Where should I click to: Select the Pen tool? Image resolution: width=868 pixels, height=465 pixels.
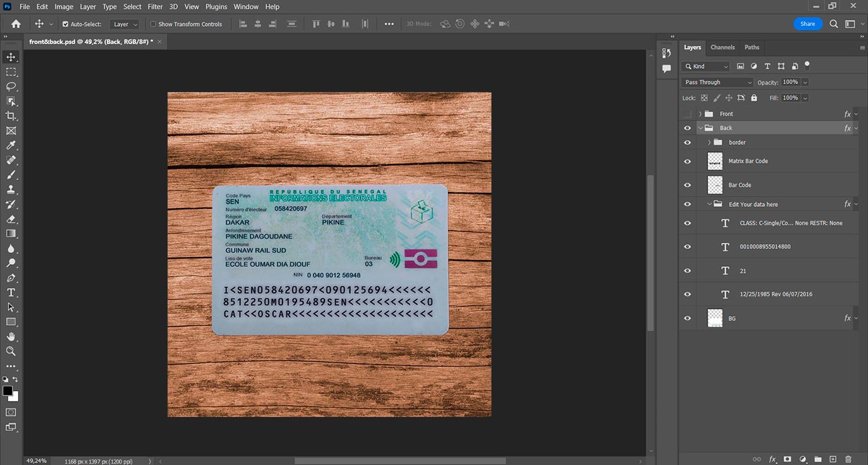click(11, 278)
